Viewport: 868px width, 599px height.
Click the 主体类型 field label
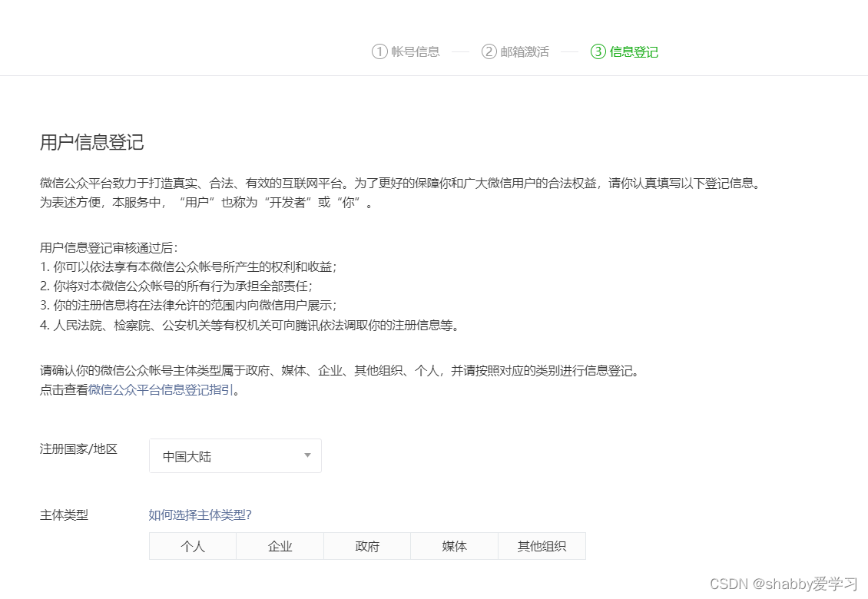click(64, 515)
